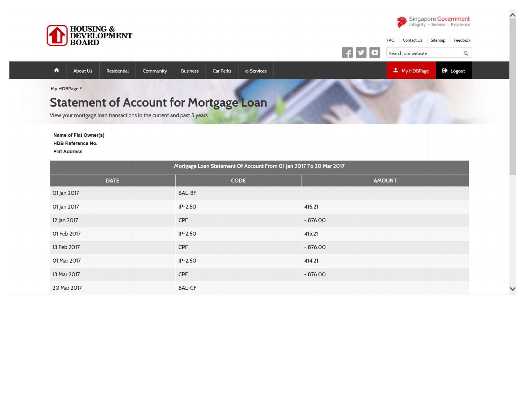Select the 12 Jan 2017 date cell
Viewport: 532px width, 411px height.
coord(113,220)
